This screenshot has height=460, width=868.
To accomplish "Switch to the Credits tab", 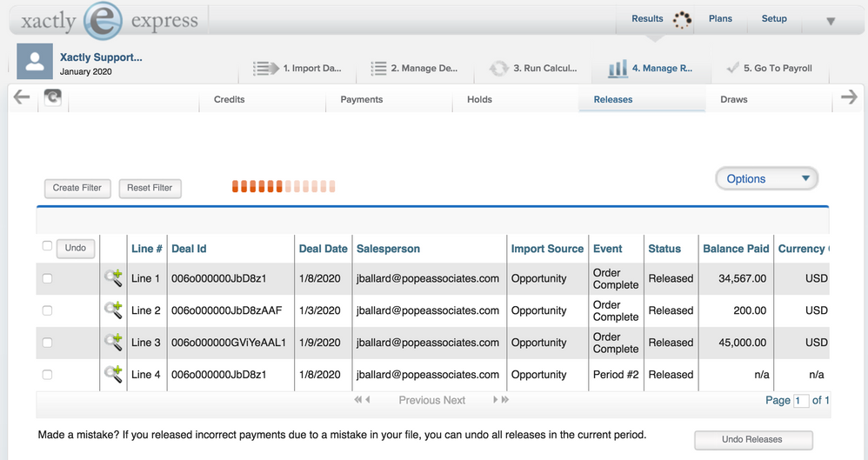I will point(230,99).
